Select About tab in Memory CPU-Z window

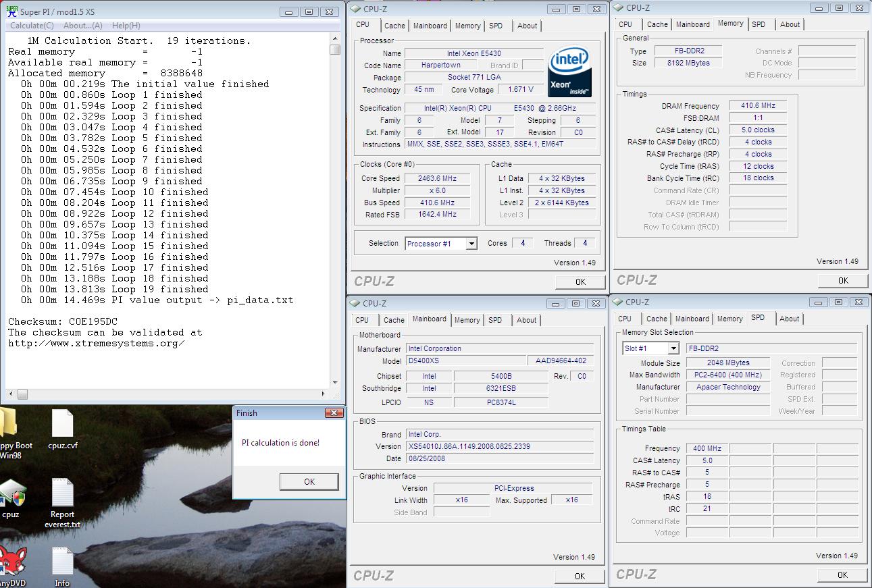pyautogui.click(x=790, y=24)
